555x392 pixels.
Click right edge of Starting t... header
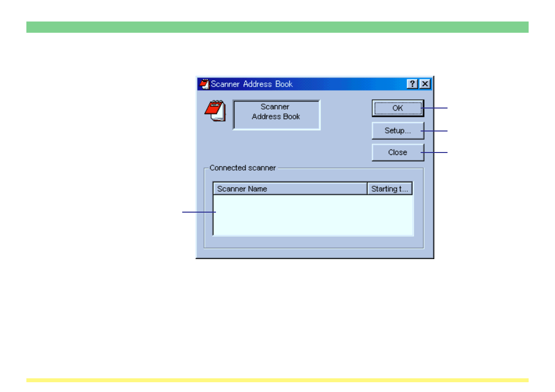pos(412,189)
